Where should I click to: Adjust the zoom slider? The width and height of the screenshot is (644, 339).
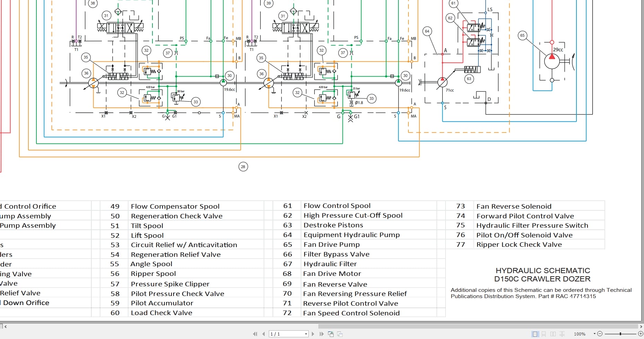[x=620, y=334]
